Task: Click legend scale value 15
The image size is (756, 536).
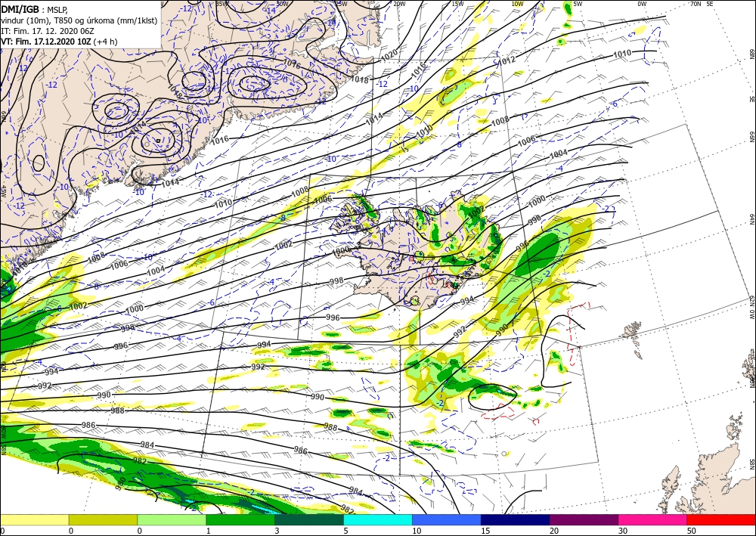Action: (x=485, y=531)
